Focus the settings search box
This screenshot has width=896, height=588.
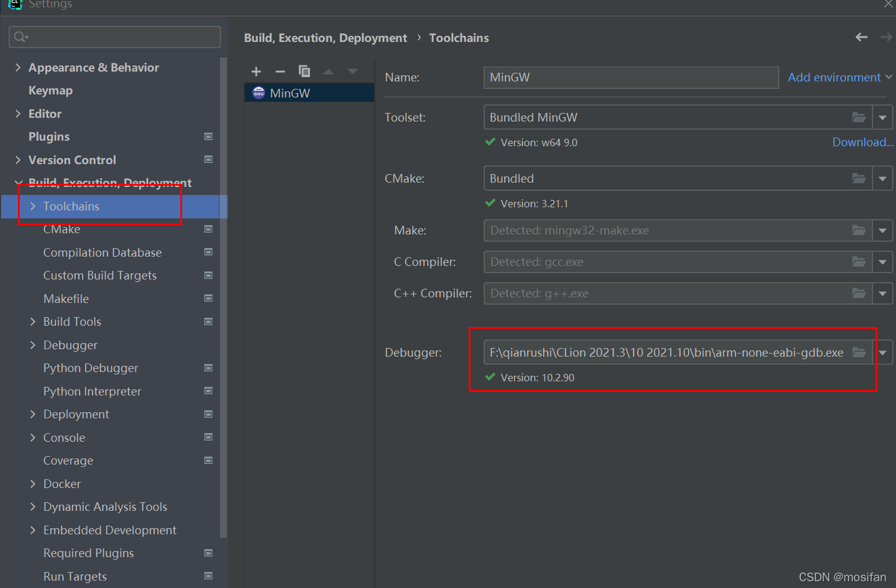coord(115,37)
